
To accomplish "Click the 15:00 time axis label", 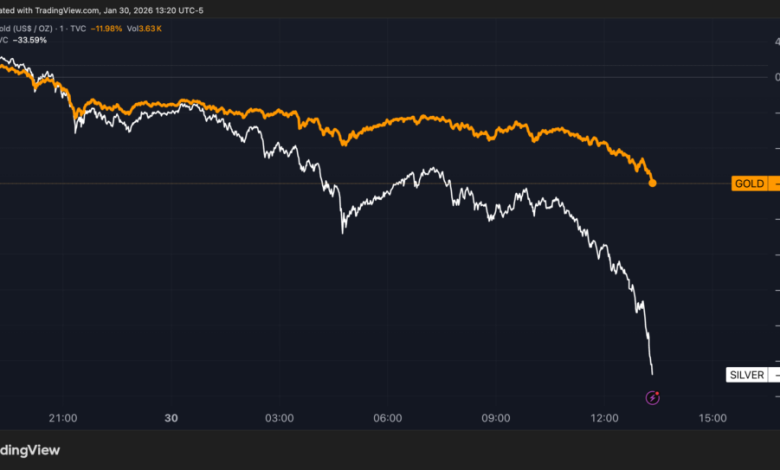I will pos(712,418).
